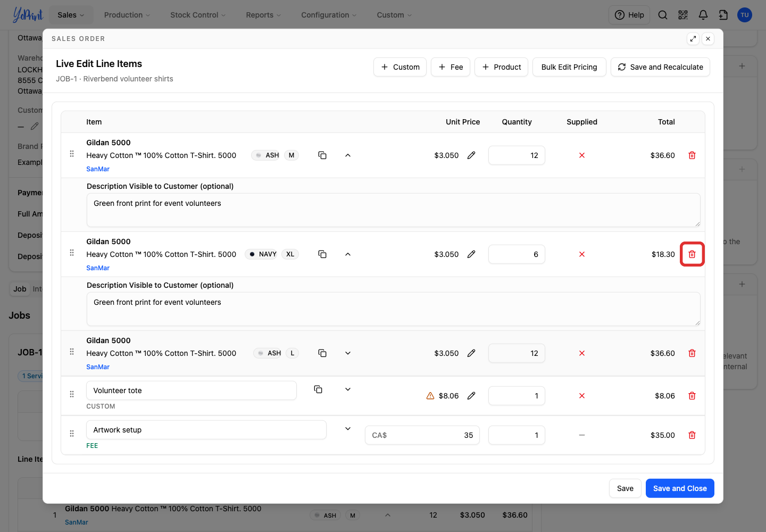766x532 pixels.
Task: Edit unit price of ASH L line
Action: [x=471, y=353]
